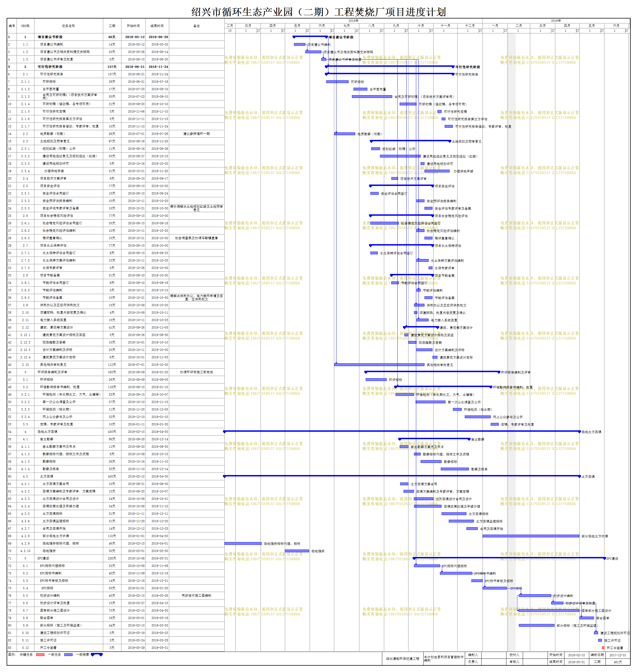Click the red 关键任务 legend swatch
637x672 pixels.
[40, 655]
